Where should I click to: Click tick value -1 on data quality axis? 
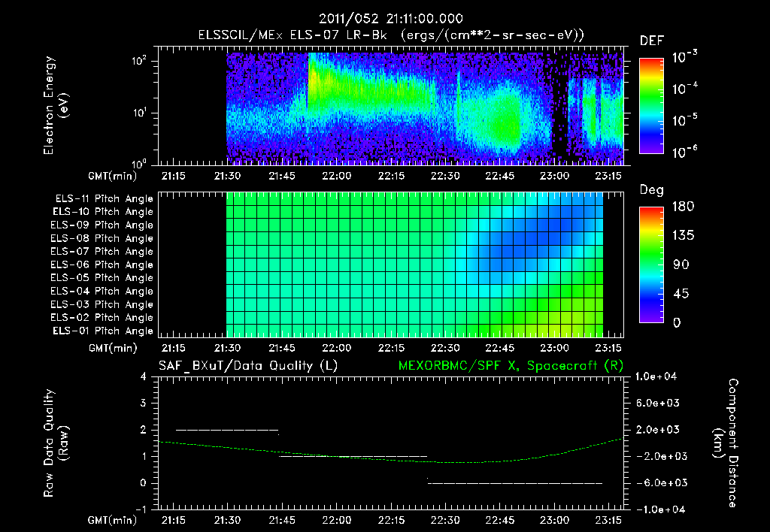click(x=141, y=509)
